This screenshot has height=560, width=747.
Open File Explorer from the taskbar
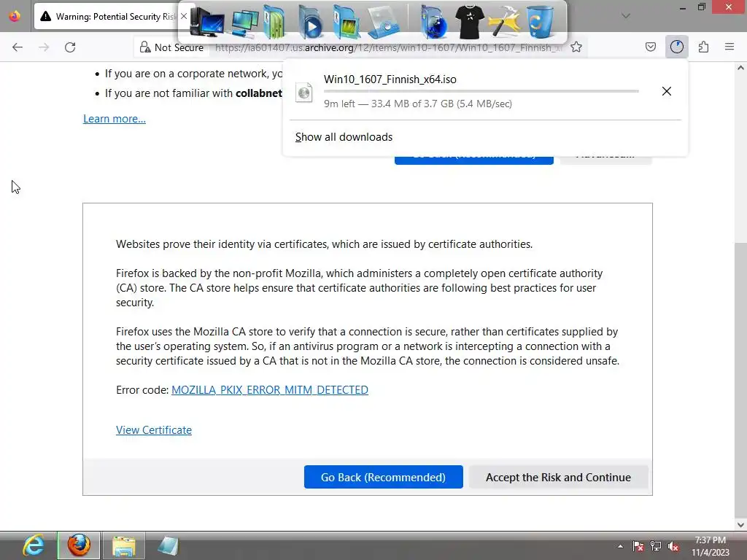click(124, 545)
